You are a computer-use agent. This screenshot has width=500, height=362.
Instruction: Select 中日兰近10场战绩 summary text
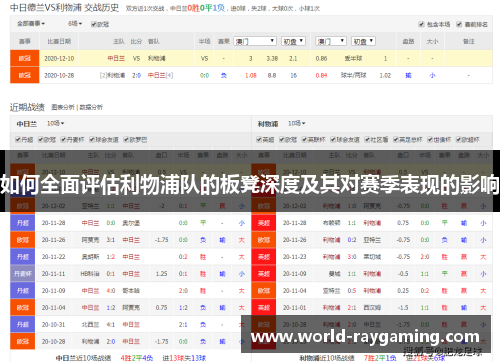(x=83, y=358)
